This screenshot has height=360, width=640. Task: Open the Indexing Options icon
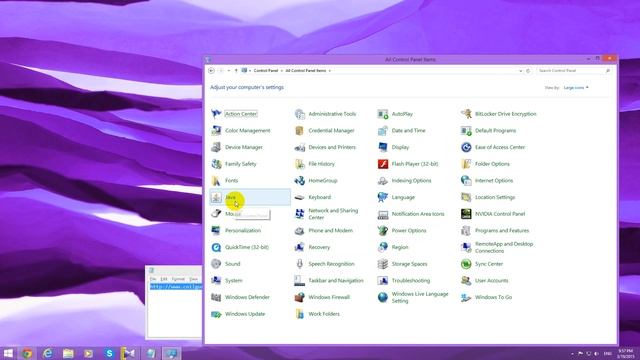(x=383, y=180)
